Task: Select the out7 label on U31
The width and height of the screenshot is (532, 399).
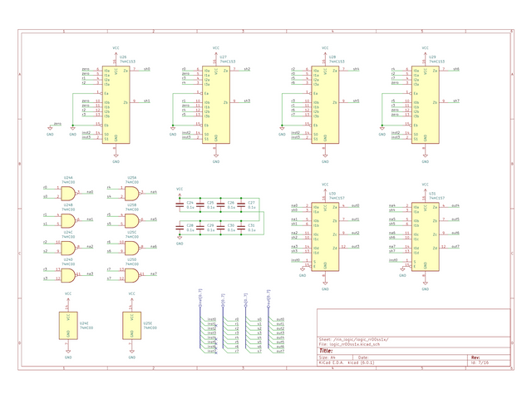Action: (455, 248)
